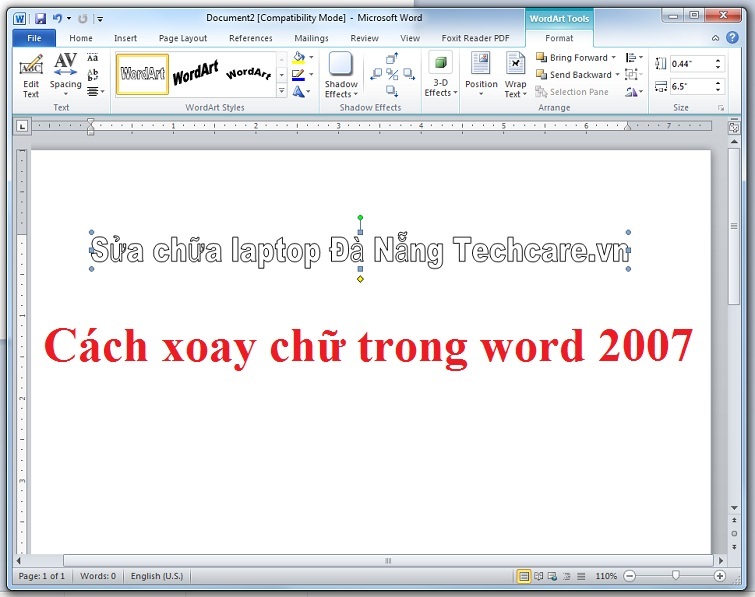
Task: Click the Redo button in title bar
Action: pos(83,19)
